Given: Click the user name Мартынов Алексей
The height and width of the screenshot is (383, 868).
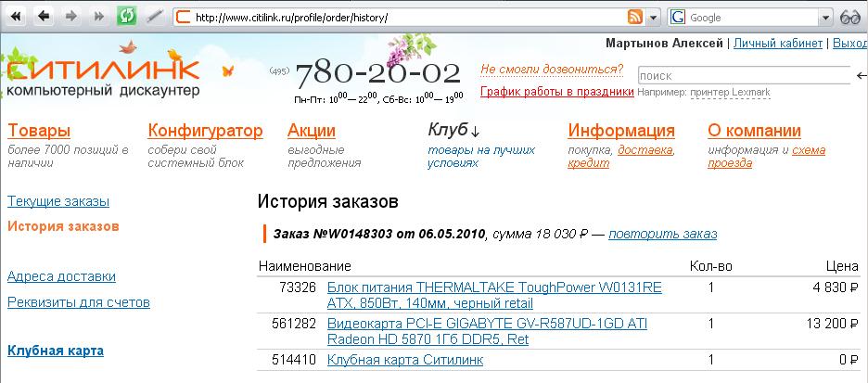Looking at the screenshot, I should (664, 44).
